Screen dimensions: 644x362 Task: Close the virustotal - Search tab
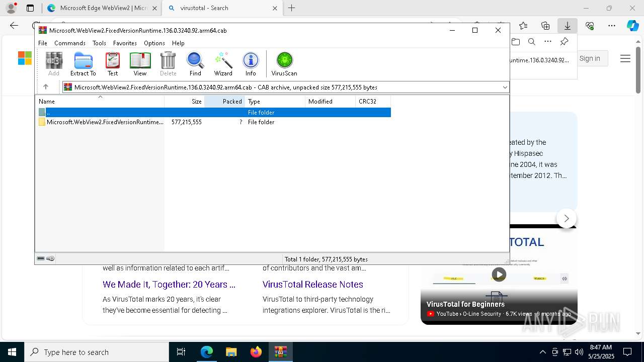click(275, 8)
